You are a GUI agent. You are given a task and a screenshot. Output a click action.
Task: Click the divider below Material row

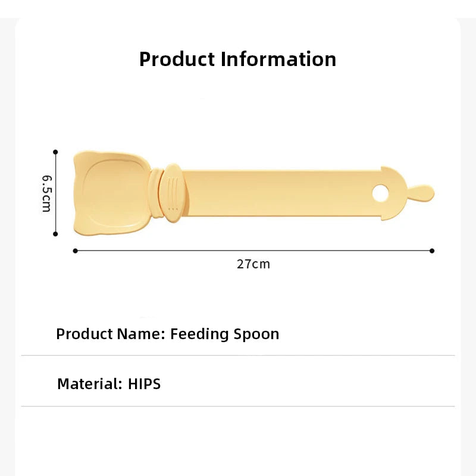coord(238,406)
